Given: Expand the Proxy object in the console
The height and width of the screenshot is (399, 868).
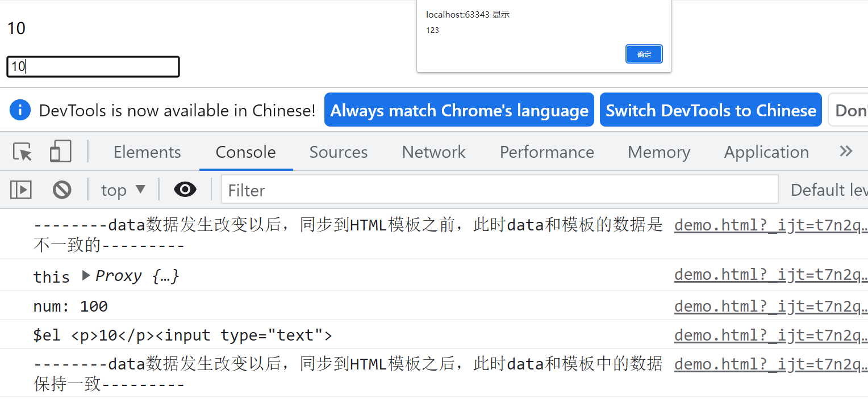Looking at the screenshot, I should click(x=86, y=276).
